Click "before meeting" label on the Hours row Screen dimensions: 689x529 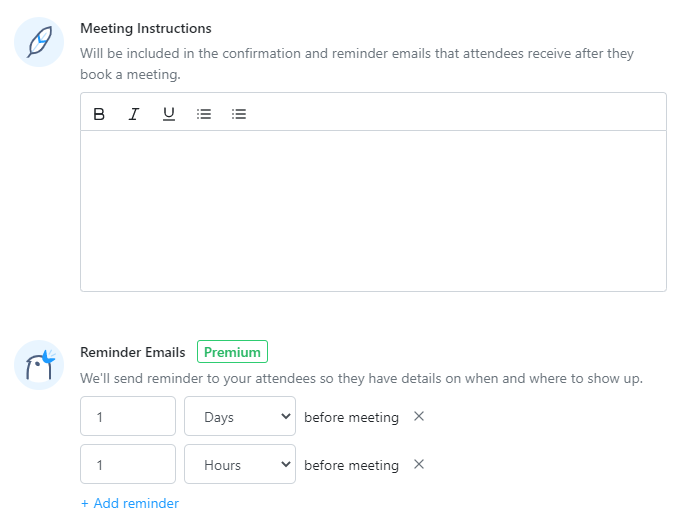[x=351, y=465]
